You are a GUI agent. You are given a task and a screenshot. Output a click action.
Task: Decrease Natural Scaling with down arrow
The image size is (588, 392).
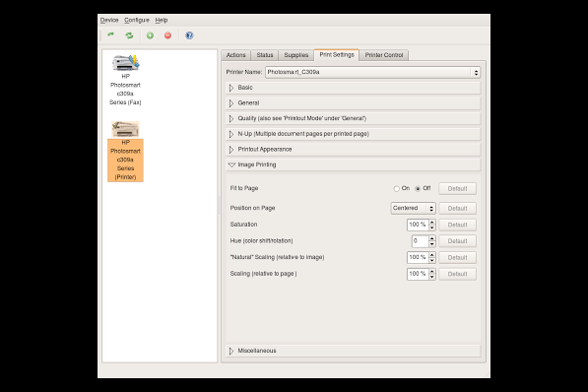tap(432, 260)
